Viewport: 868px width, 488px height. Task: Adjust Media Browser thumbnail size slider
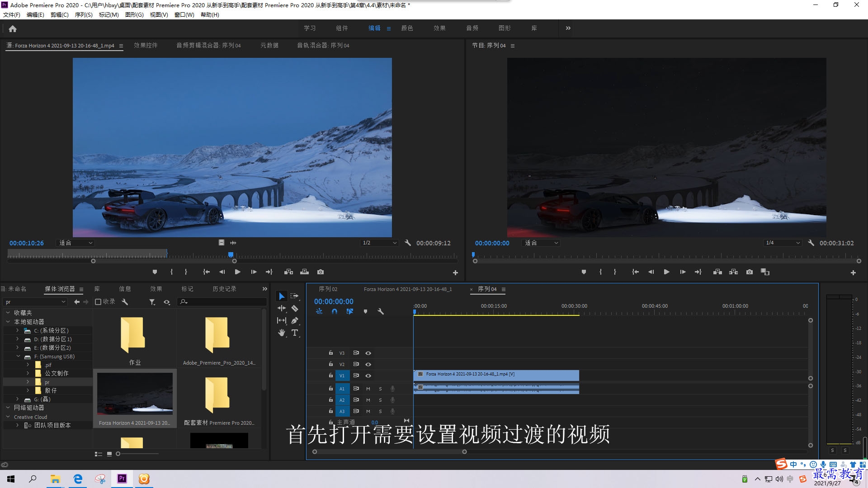pos(118,454)
